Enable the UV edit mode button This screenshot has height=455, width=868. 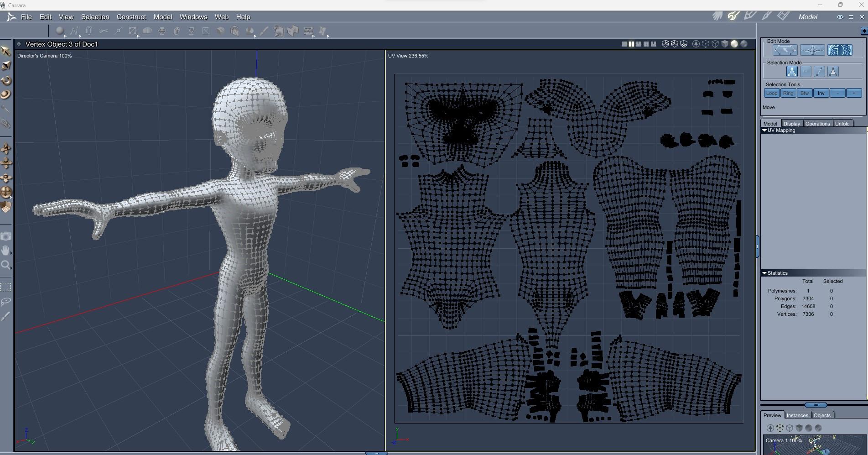pos(840,50)
